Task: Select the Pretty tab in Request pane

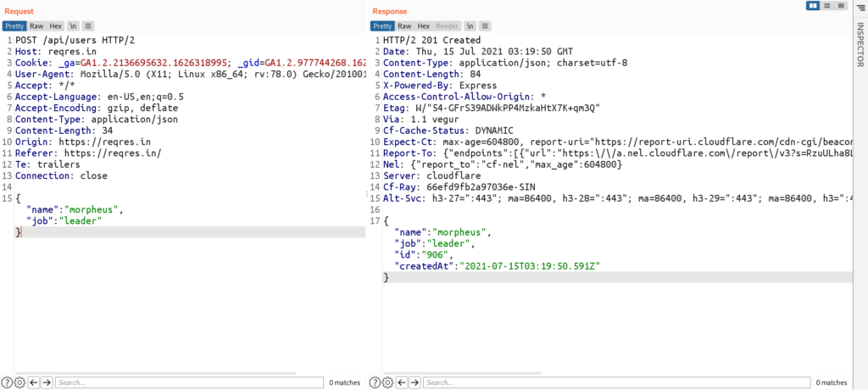Action: [x=14, y=26]
